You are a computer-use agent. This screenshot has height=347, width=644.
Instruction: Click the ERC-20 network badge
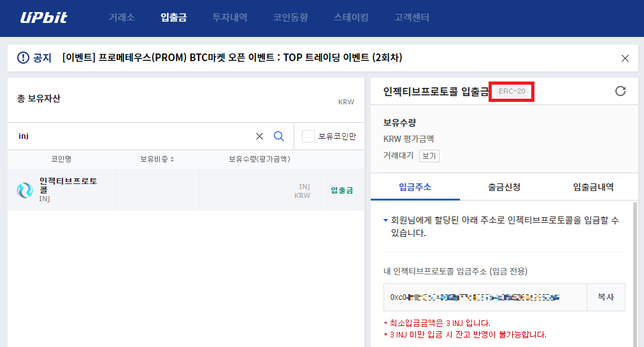512,91
